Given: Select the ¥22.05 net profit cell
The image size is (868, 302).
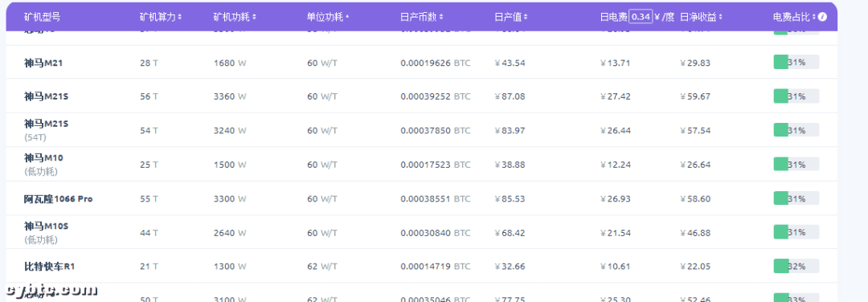Looking at the screenshot, I should 695,267.
